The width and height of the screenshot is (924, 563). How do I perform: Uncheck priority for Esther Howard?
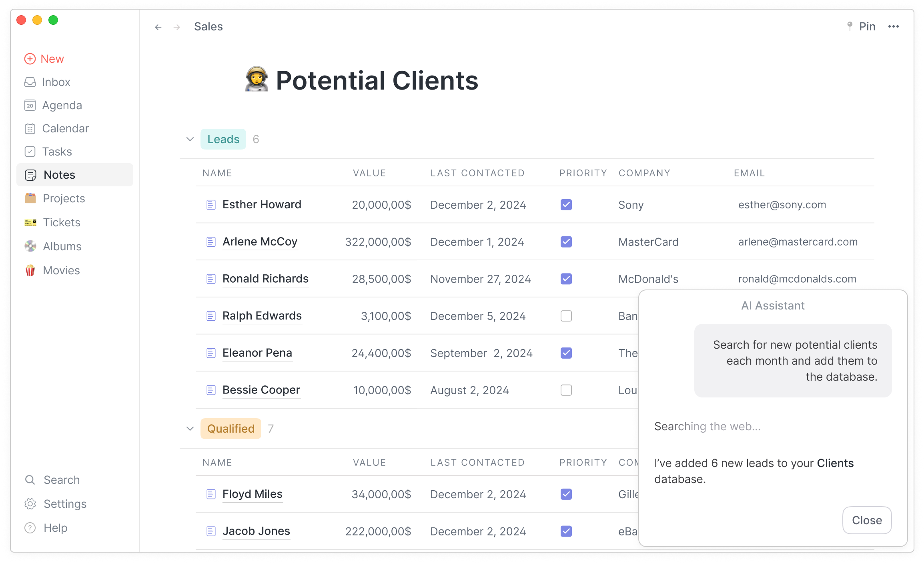coord(566,205)
